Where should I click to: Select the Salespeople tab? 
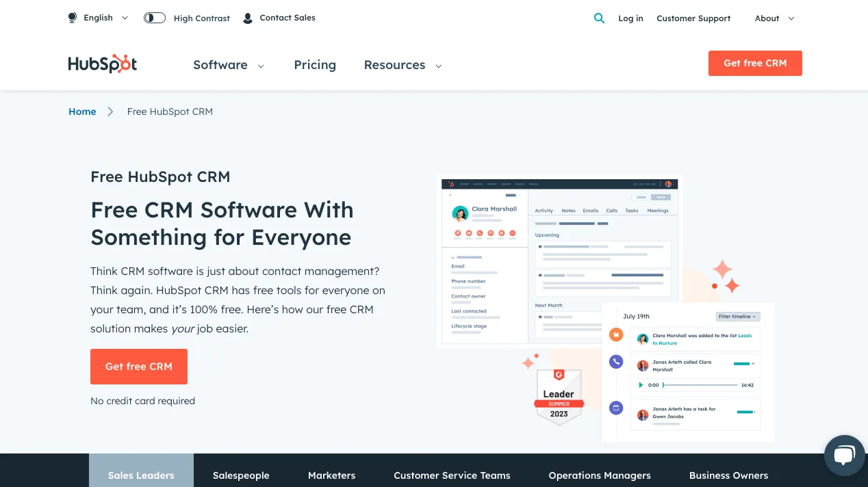pyautogui.click(x=241, y=475)
